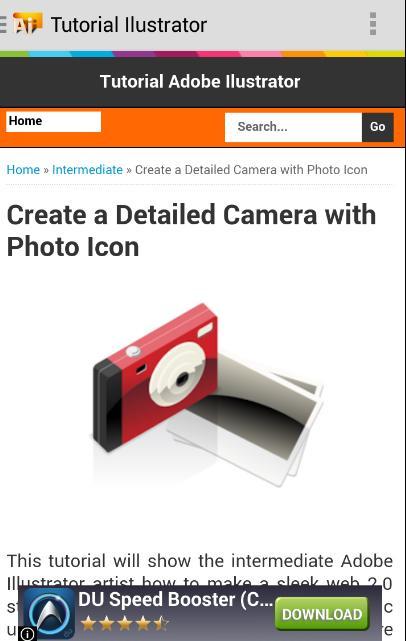Tap the DU Speed Booster app icon
Screen dimensions: 406x641
tap(48, 613)
